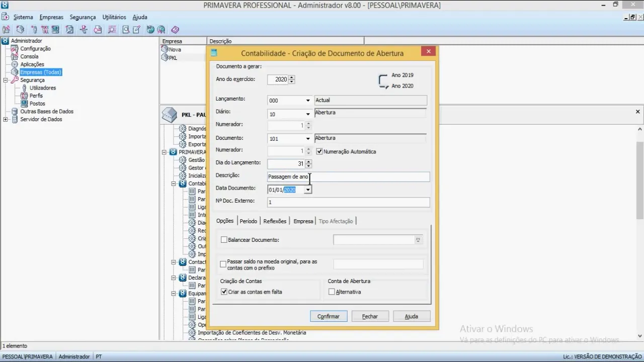Close the PKL company panel

[637, 112]
